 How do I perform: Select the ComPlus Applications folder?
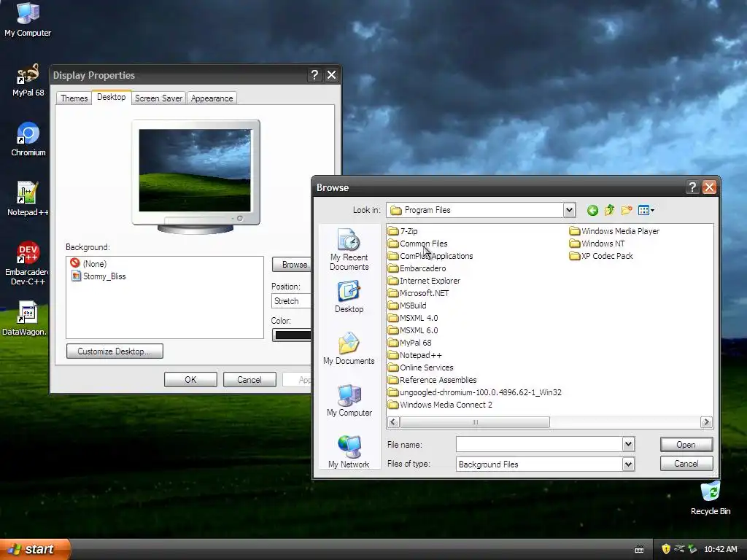430,256
